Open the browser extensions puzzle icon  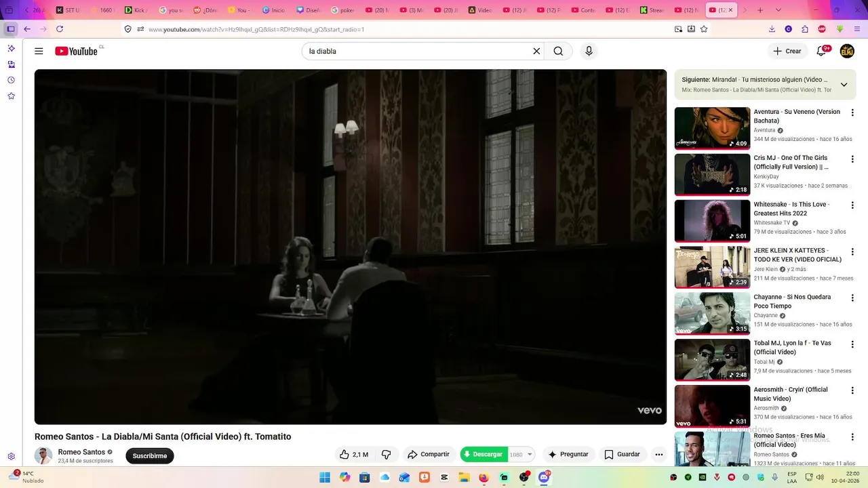tap(805, 29)
